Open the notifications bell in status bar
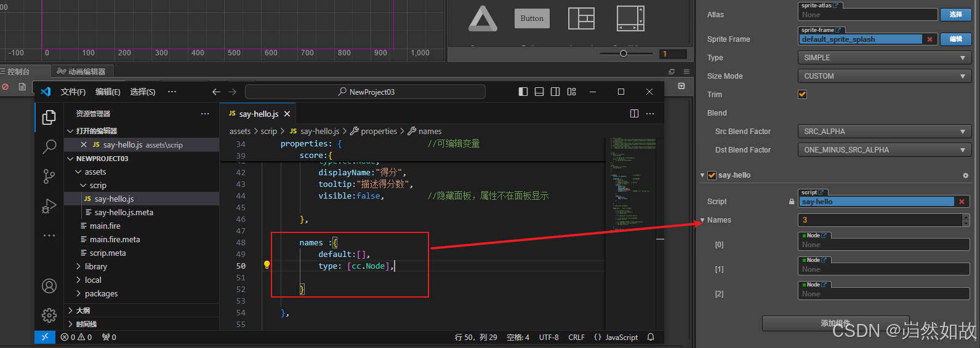 point(651,337)
